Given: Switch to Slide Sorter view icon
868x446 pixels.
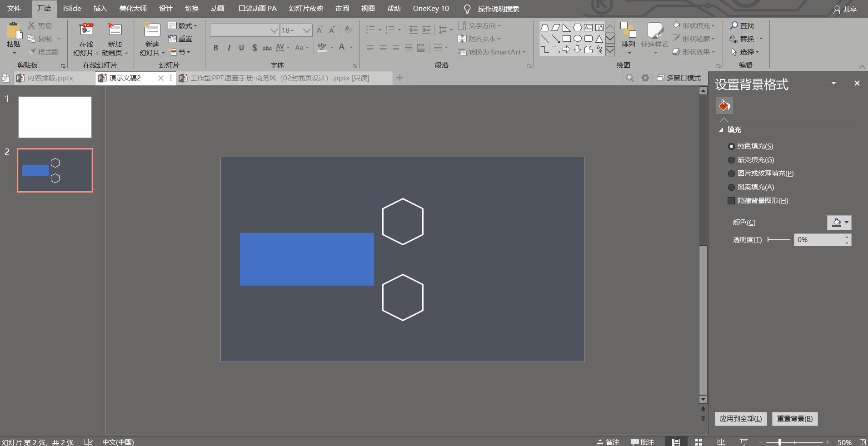Looking at the screenshot, I should (x=698, y=442).
